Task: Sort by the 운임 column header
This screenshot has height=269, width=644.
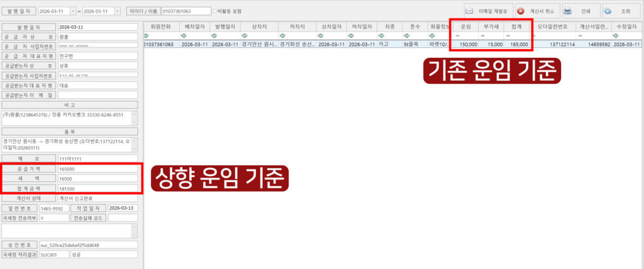Action: pyautogui.click(x=465, y=27)
